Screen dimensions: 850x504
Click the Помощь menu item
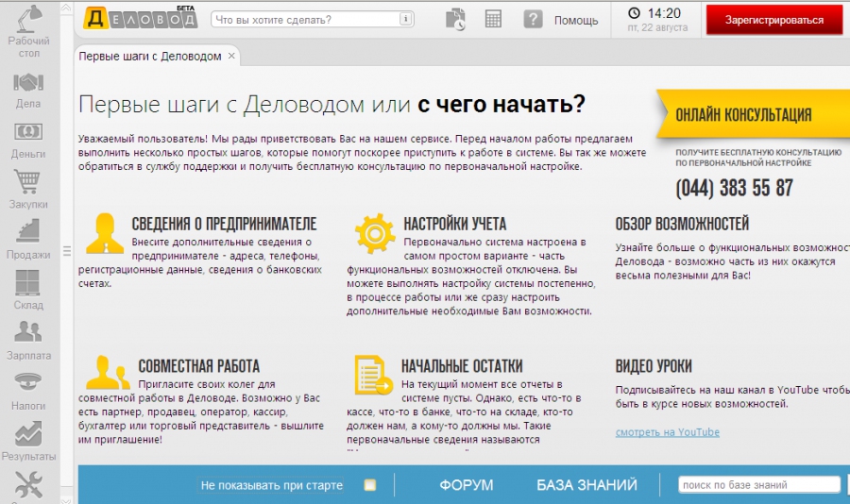[576, 21]
